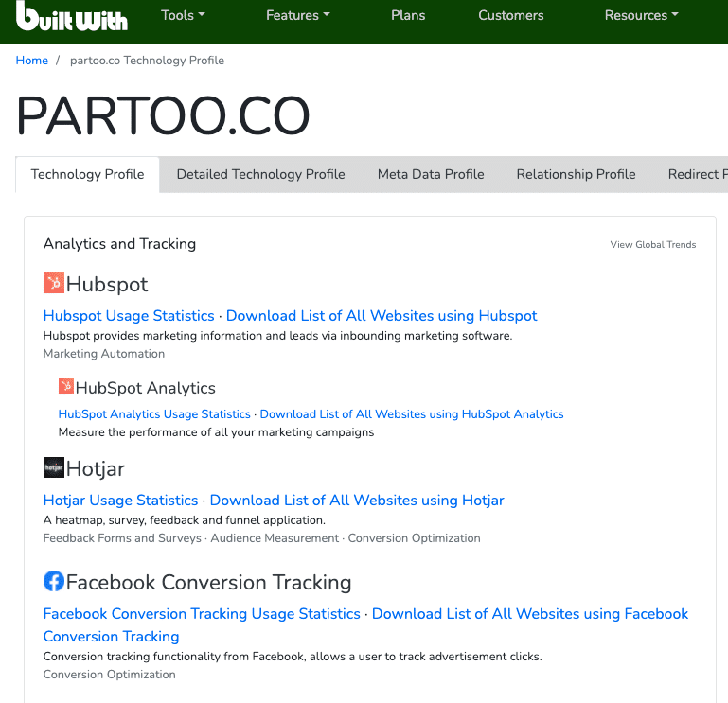
Task: Click the BuiltWith logo
Action: point(72,16)
